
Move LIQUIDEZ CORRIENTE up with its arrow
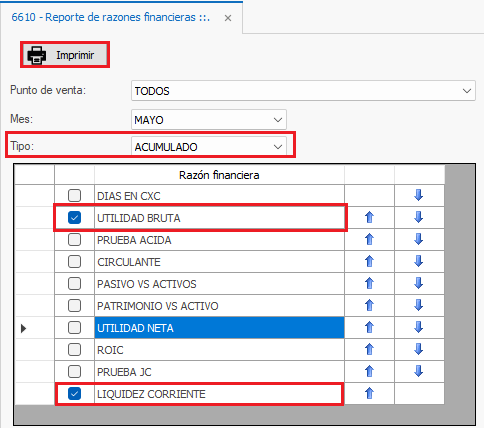pos(369,393)
